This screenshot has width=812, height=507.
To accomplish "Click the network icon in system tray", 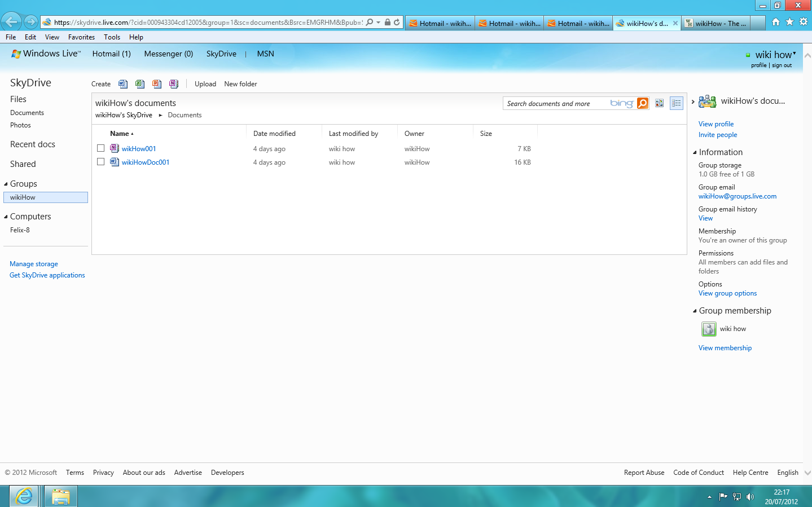I will point(737,497).
